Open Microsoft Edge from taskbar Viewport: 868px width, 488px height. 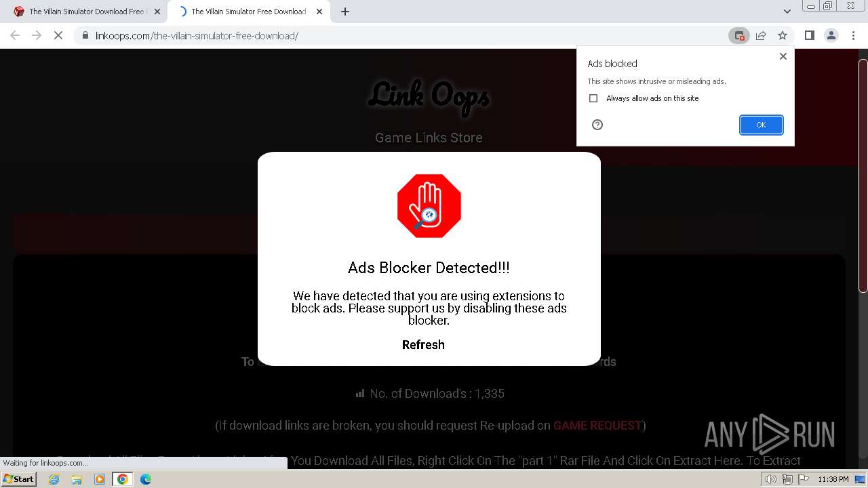point(146,479)
